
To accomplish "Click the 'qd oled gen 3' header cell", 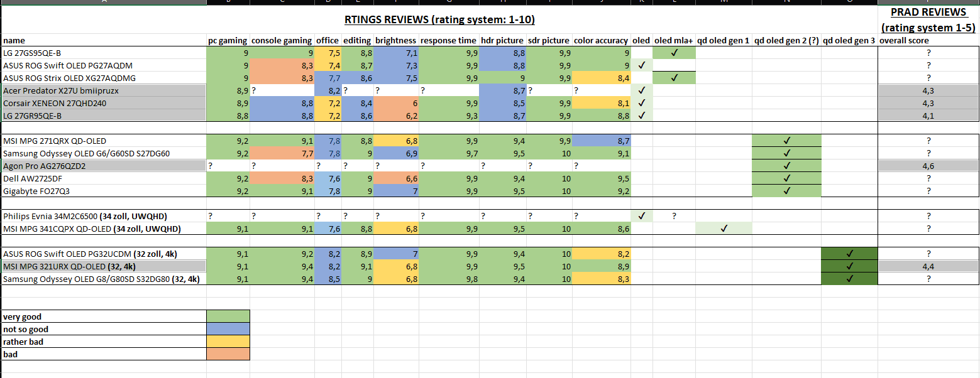I will click(x=849, y=40).
